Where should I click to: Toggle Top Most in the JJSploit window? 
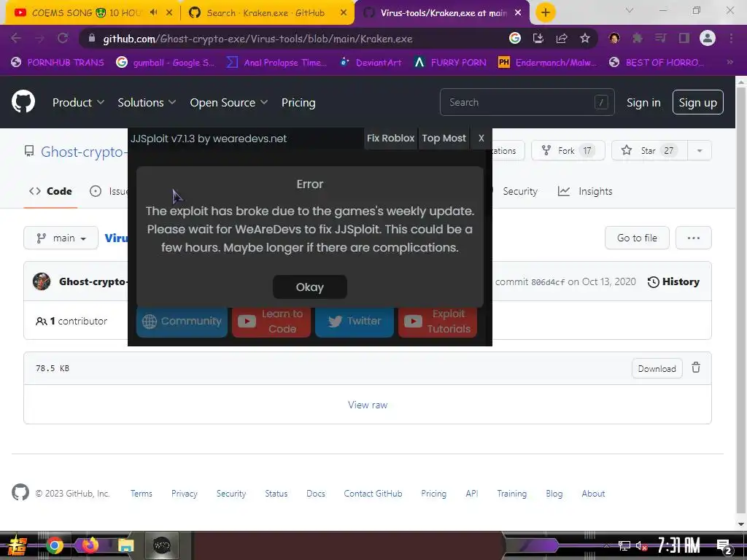pos(444,138)
